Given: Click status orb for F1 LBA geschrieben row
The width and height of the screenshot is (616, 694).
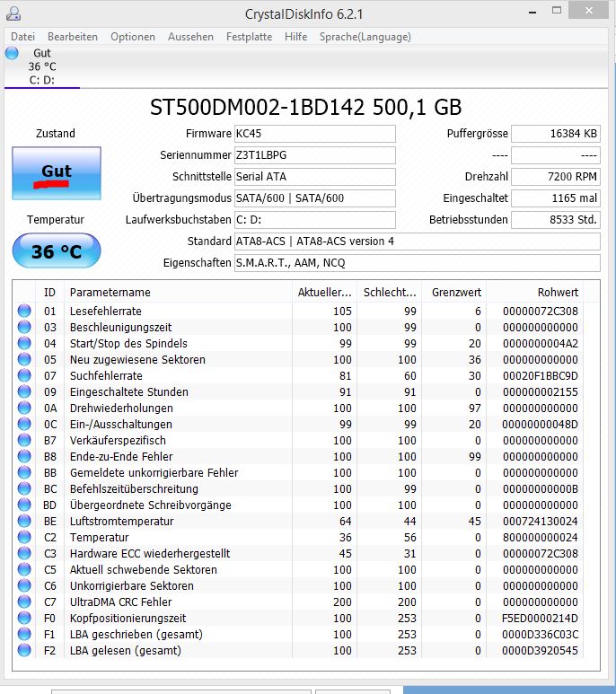Looking at the screenshot, I should coord(24,634).
